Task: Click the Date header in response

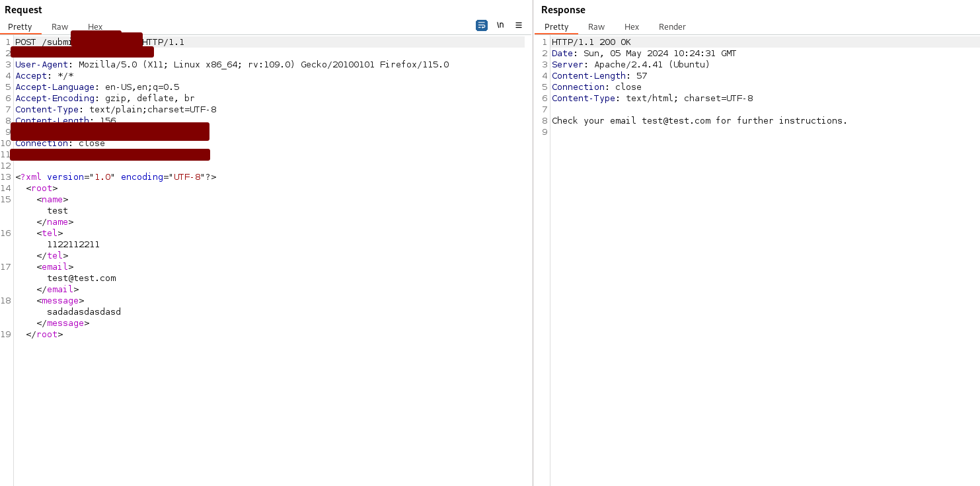Action: (644, 54)
